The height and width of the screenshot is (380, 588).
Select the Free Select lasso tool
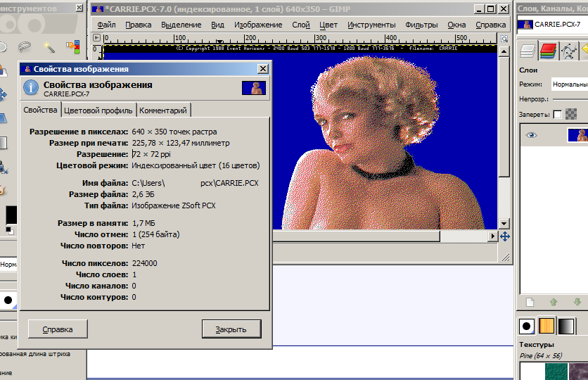click(x=25, y=47)
